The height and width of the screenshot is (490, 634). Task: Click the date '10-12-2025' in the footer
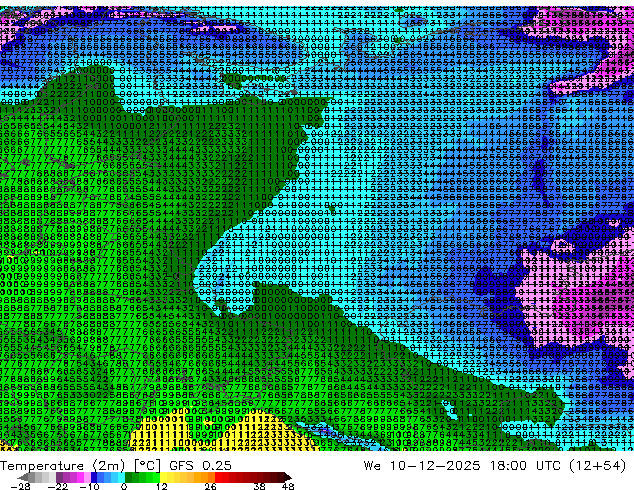coord(435,466)
